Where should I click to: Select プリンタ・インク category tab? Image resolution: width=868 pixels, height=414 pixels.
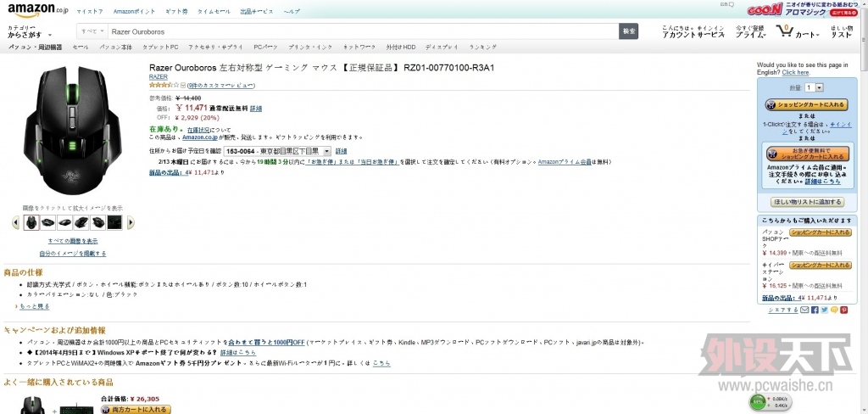(310, 48)
